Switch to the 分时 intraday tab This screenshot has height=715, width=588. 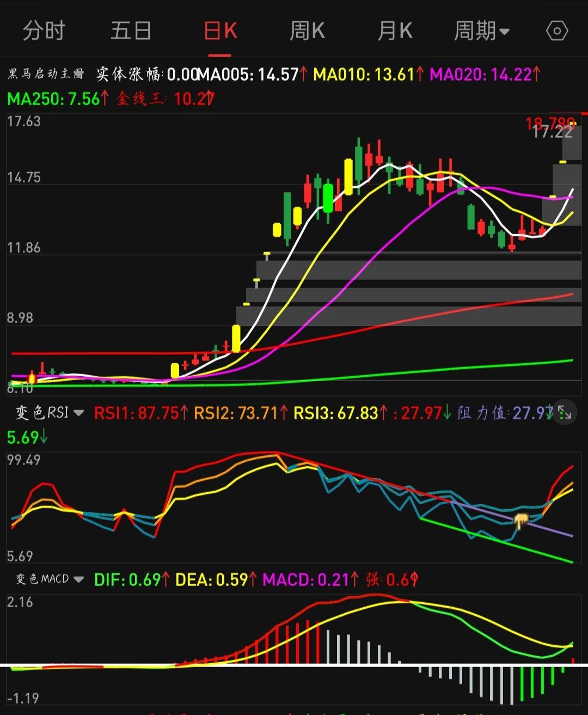click(x=44, y=31)
